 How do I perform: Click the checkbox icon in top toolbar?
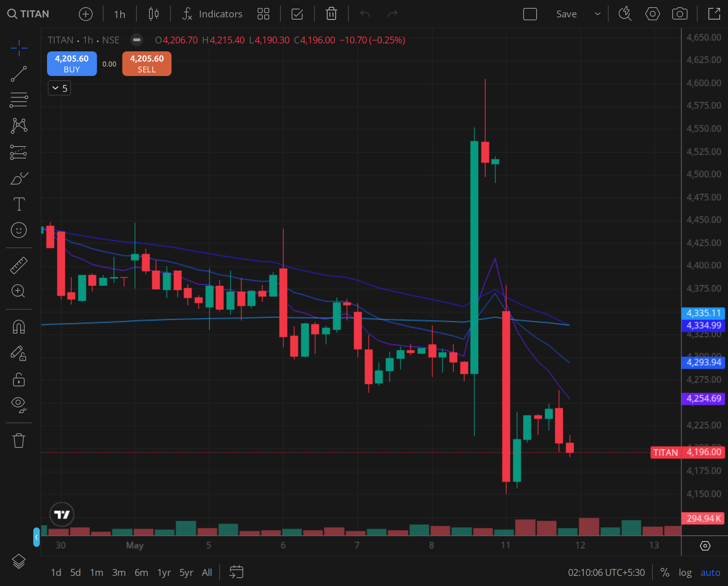pos(297,14)
